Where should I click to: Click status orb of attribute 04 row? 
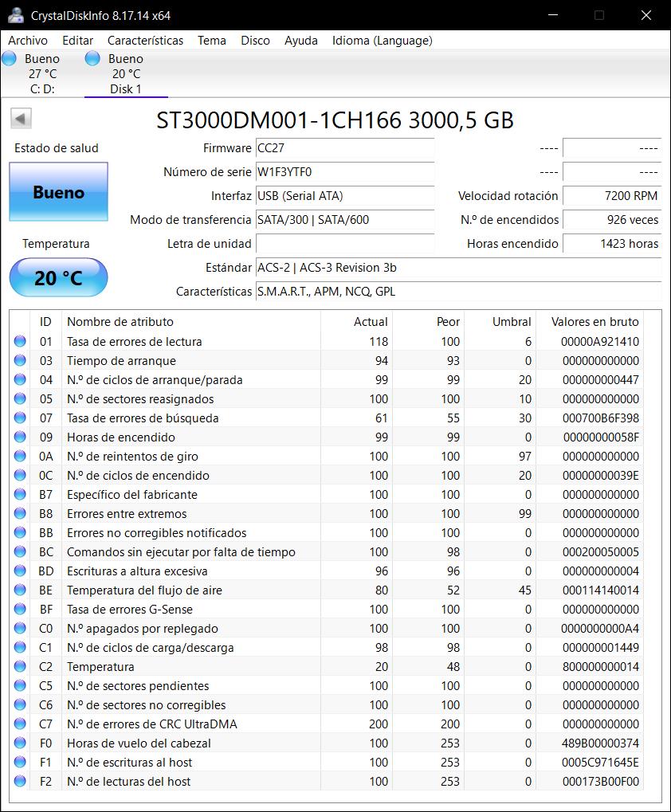(x=20, y=379)
